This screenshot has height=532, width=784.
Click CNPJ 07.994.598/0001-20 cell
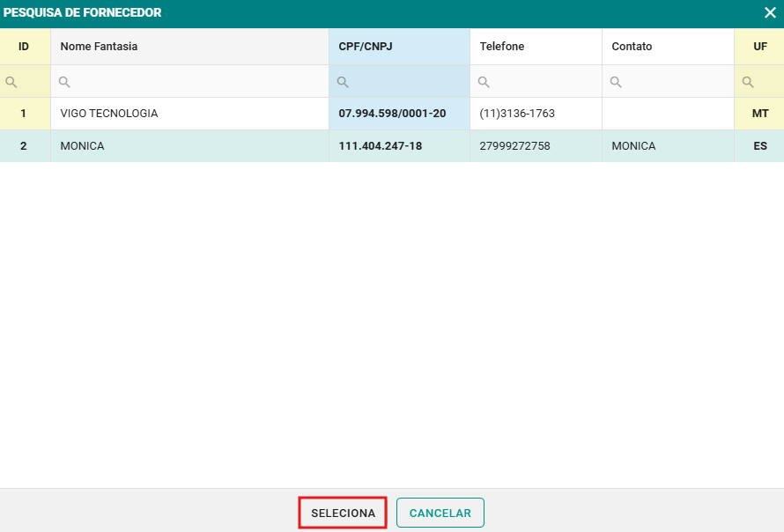pyautogui.click(x=392, y=114)
